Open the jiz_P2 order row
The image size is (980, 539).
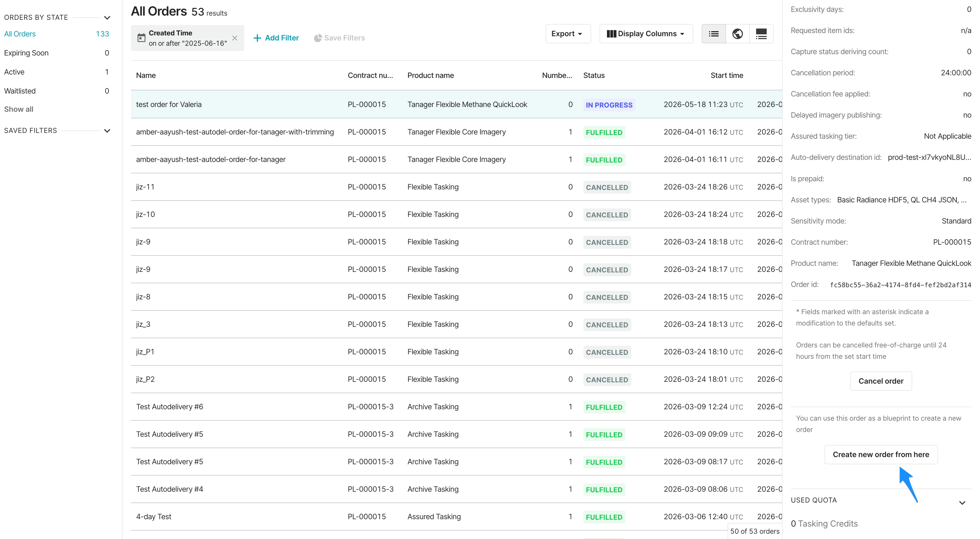(456, 379)
